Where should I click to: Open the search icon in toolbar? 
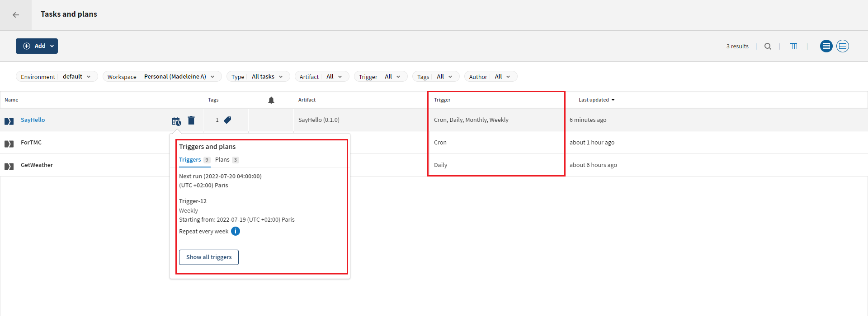point(768,46)
